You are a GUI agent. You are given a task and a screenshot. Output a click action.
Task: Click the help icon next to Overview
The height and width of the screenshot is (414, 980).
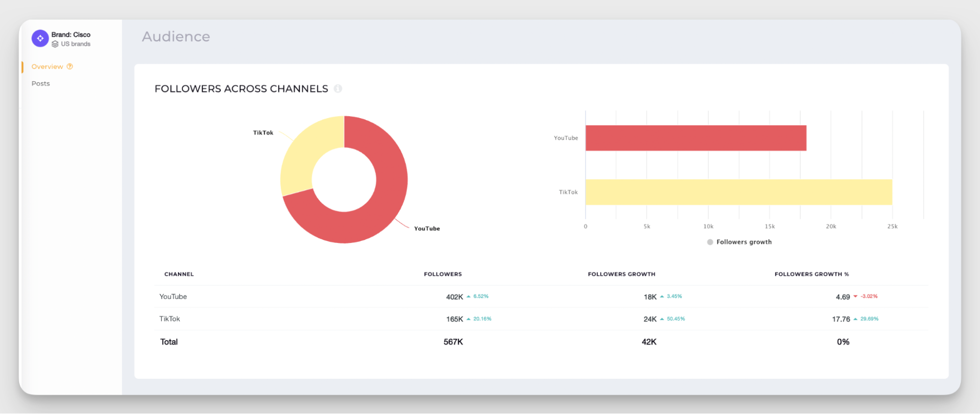(x=70, y=67)
